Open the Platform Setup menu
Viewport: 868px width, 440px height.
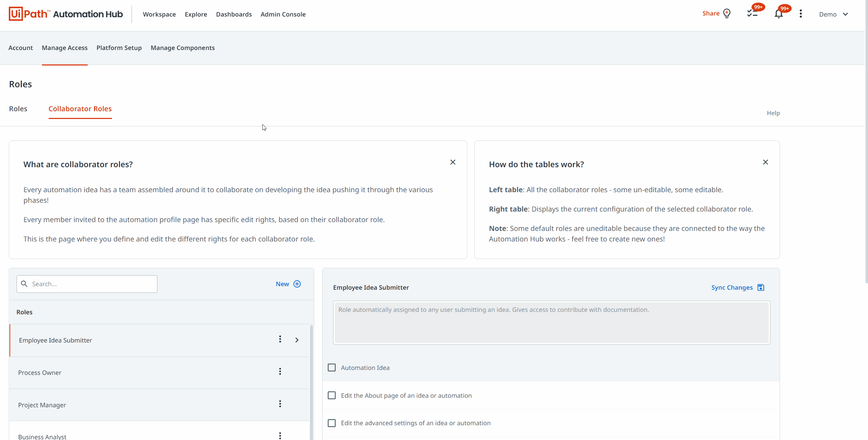coord(119,48)
